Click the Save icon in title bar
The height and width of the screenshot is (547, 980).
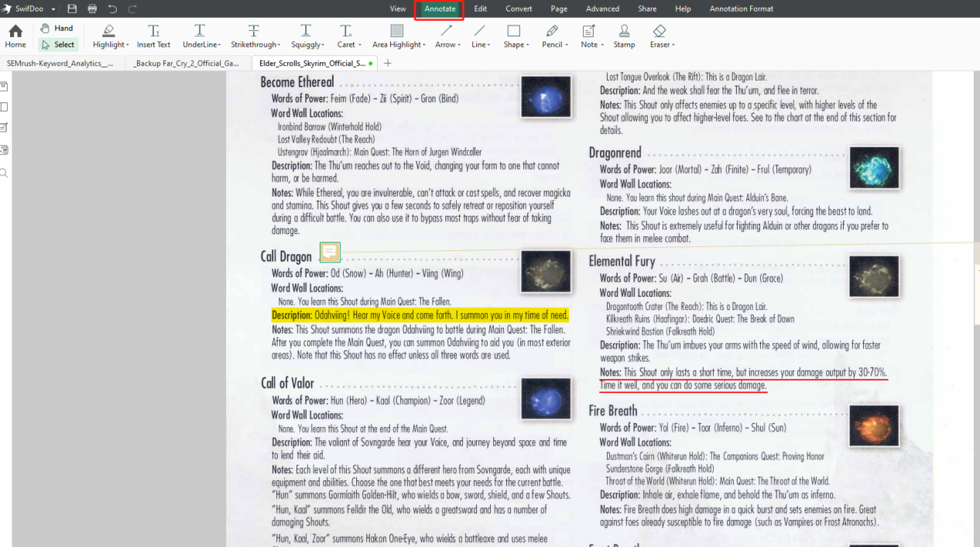pyautogui.click(x=72, y=9)
